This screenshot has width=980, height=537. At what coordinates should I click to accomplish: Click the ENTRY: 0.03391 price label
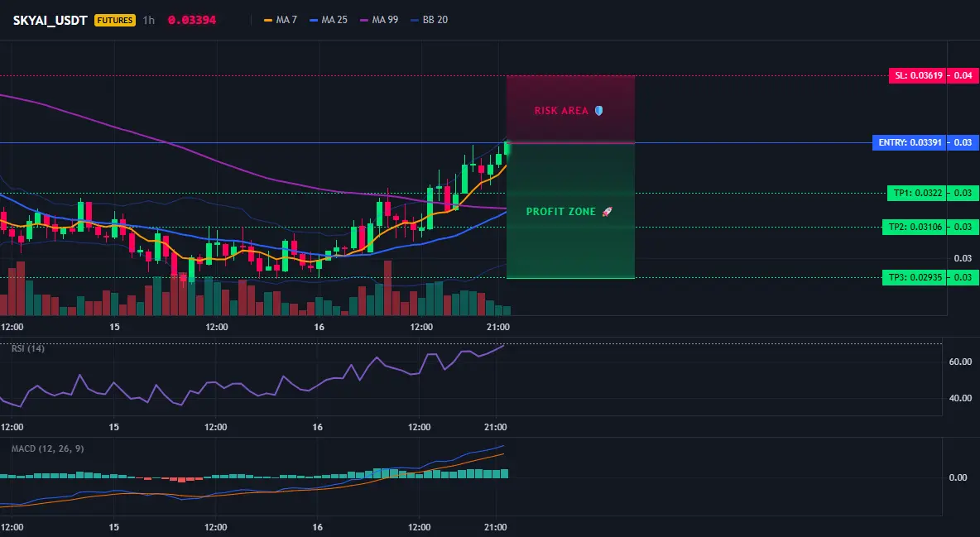pos(910,142)
